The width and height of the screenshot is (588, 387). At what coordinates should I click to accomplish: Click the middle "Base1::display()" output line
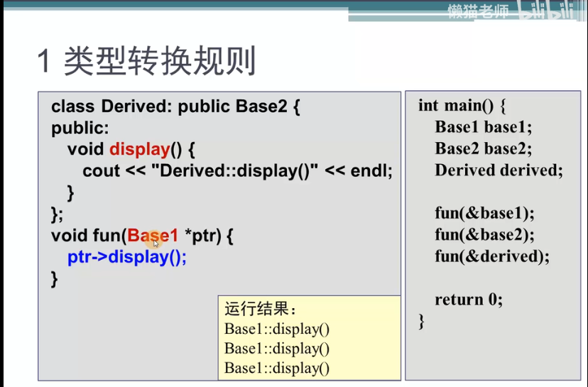[277, 349]
